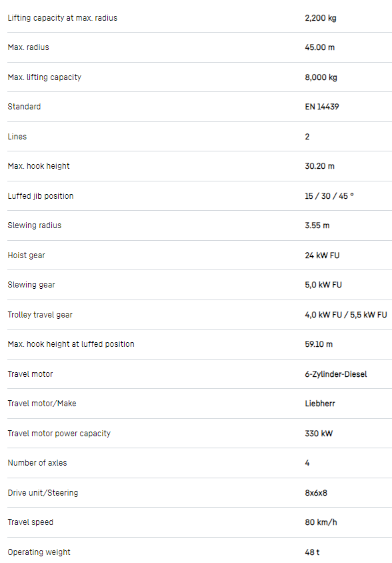
Task: Click the 80 km/h travel speed value
Action: click(x=321, y=522)
